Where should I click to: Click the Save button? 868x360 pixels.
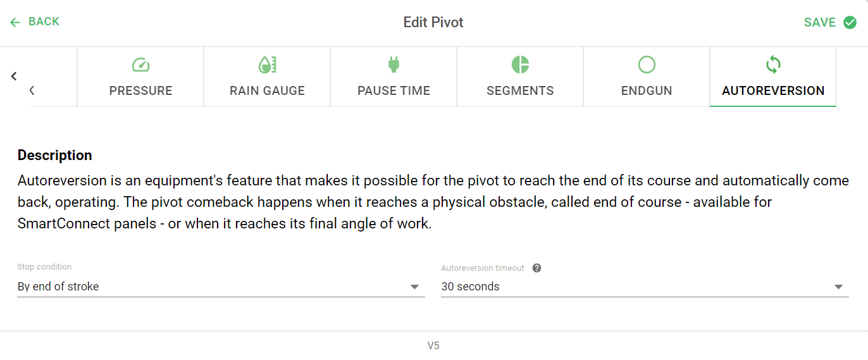(x=829, y=22)
